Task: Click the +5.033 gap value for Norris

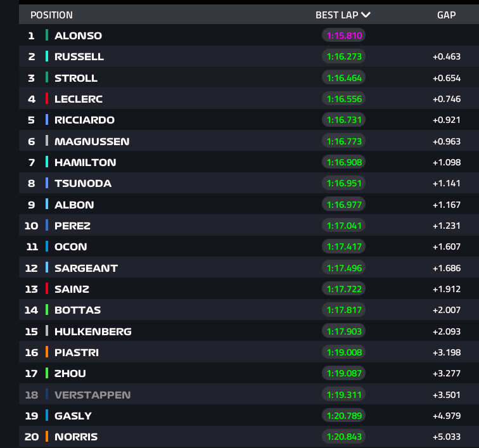Action: (x=446, y=437)
